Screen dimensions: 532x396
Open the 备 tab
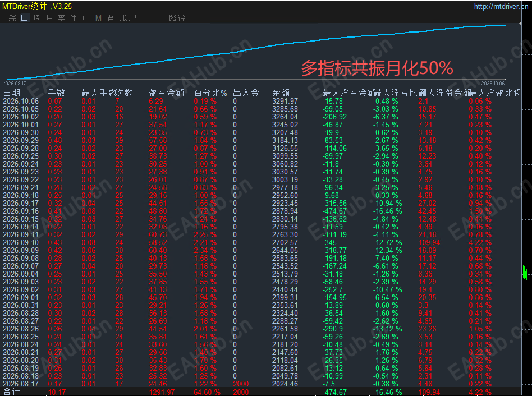coord(111,17)
